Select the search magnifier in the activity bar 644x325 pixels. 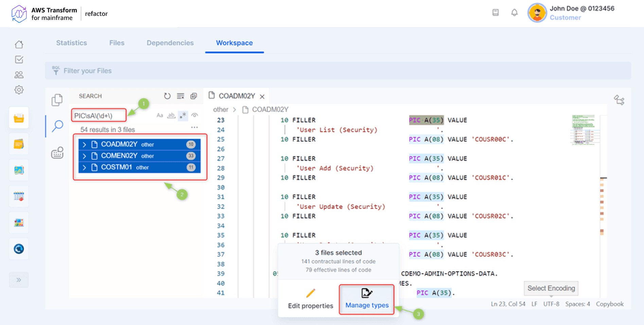[57, 126]
